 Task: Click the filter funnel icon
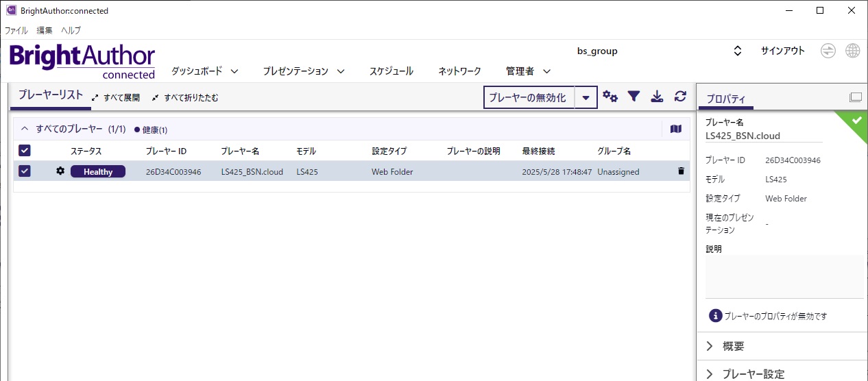(x=634, y=97)
